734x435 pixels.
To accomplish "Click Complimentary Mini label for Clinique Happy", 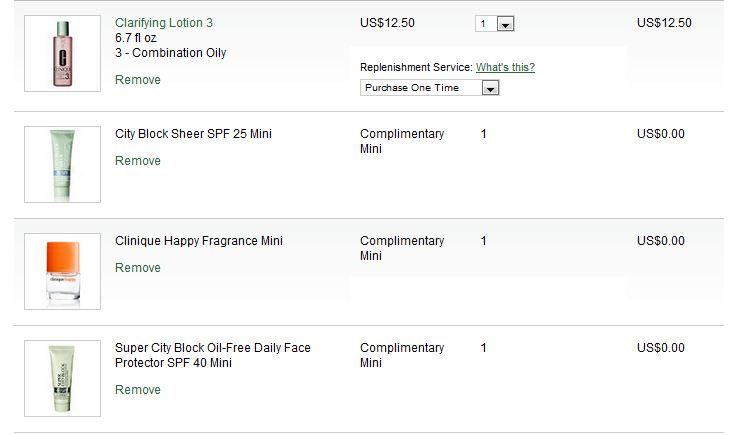I will pos(402,248).
